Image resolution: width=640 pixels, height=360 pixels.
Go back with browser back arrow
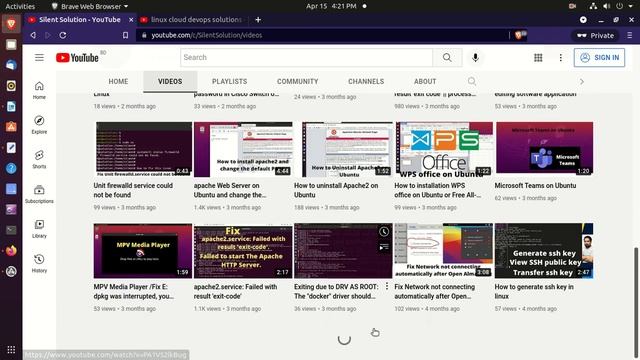[33, 36]
